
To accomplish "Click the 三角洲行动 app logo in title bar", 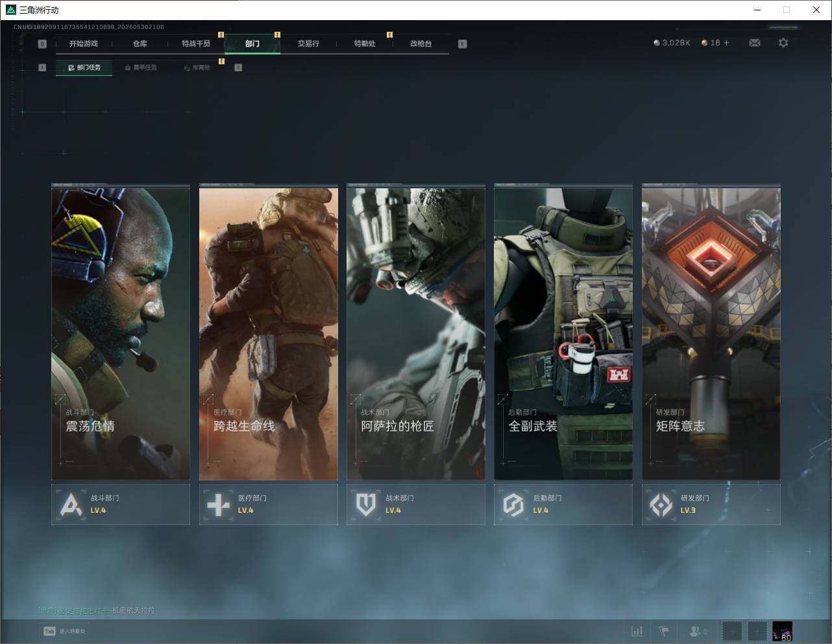I will (10, 10).
